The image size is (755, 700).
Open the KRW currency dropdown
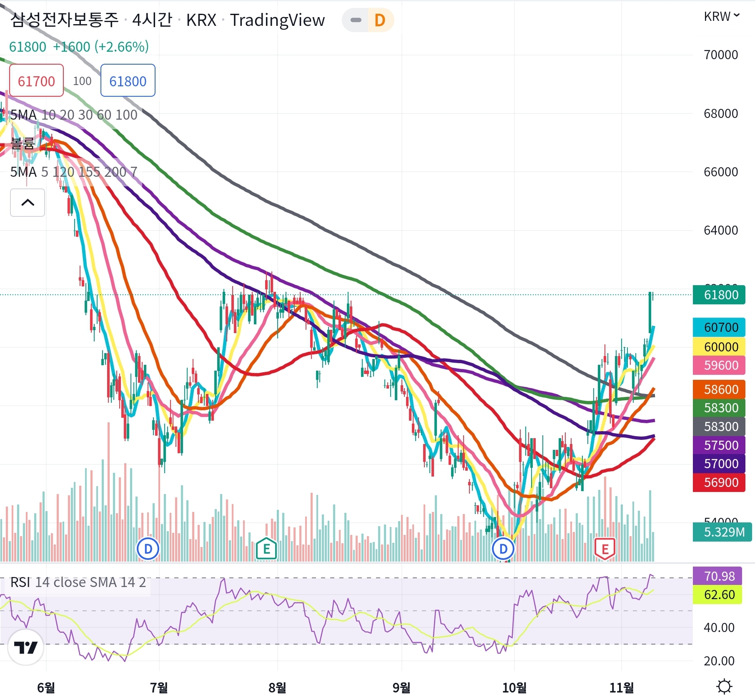722,16
